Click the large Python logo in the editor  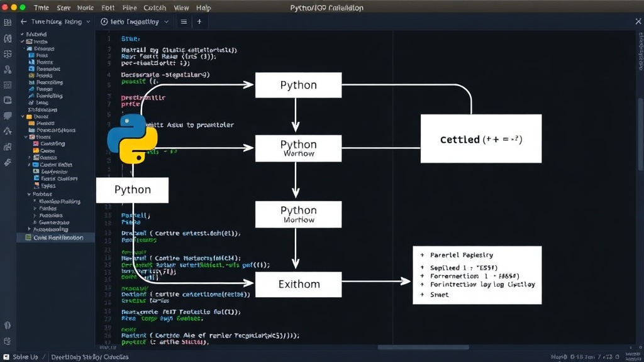coord(132,139)
